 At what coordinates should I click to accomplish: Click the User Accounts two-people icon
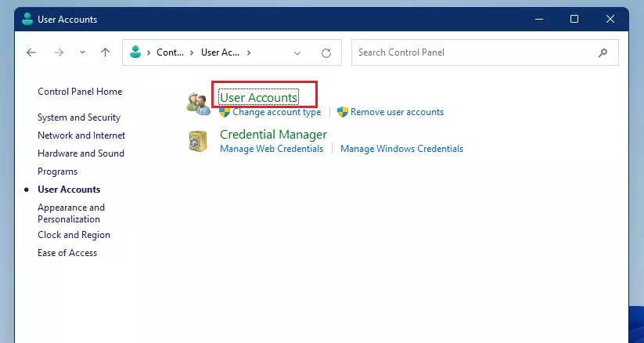[x=199, y=103]
